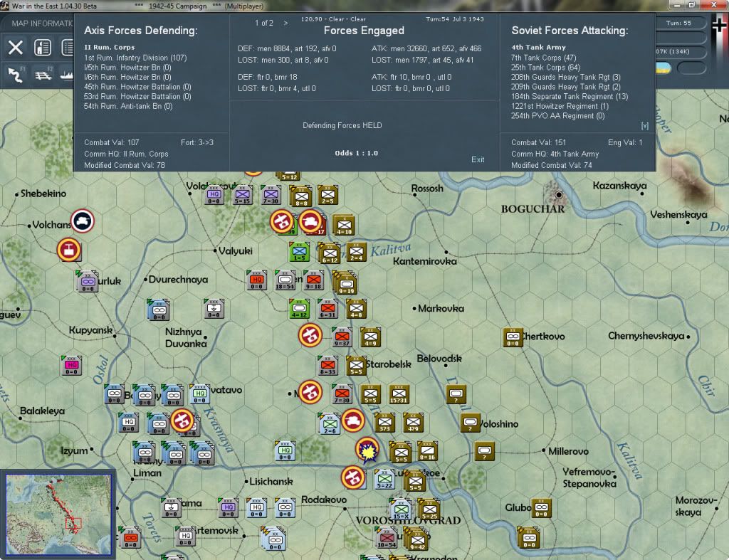Click the '1 of 2' battle counter
This screenshot has height=560, width=729.
(x=264, y=23)
